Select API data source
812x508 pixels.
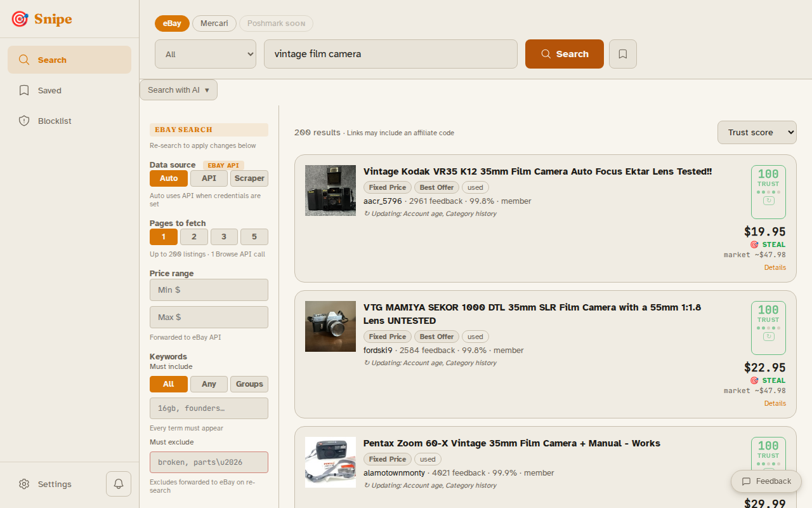pos(209,178)
